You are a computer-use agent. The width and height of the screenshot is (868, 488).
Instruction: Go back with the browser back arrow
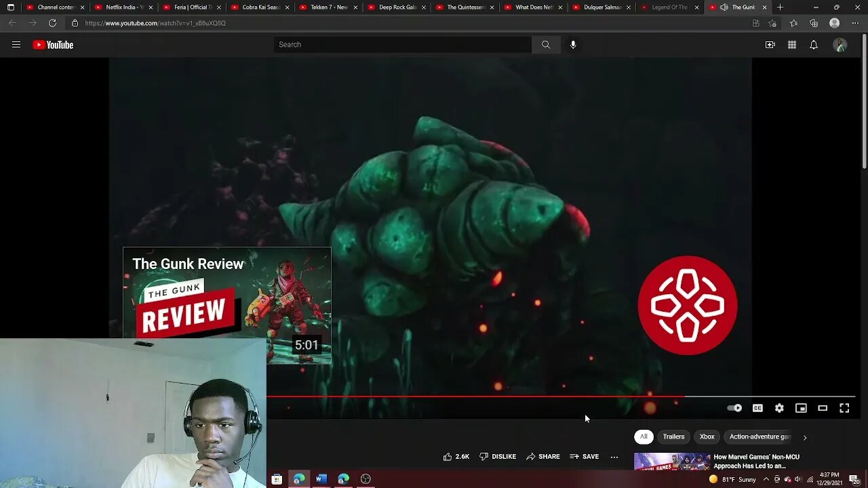pyautogui.click(x=12, y=23)
